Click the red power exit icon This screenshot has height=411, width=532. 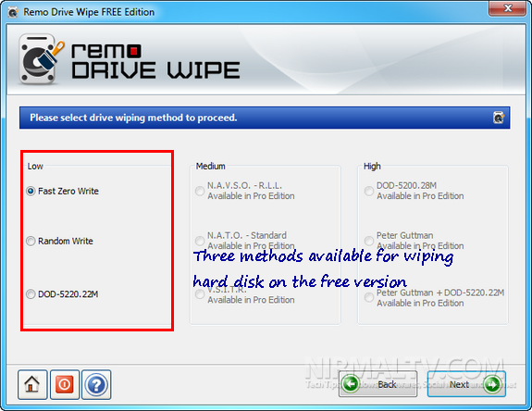(65, 384)
